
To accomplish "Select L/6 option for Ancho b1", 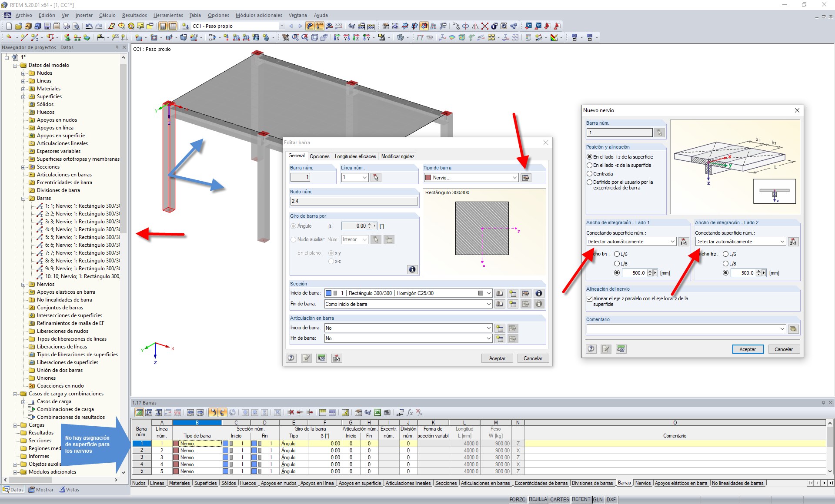I will tap(617, 254).
